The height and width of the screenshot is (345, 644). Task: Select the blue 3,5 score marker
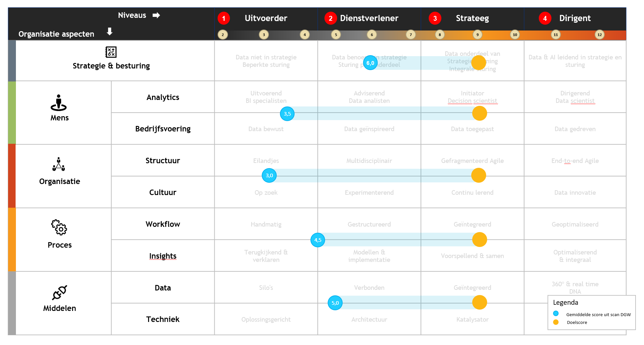tap(287, 114)
